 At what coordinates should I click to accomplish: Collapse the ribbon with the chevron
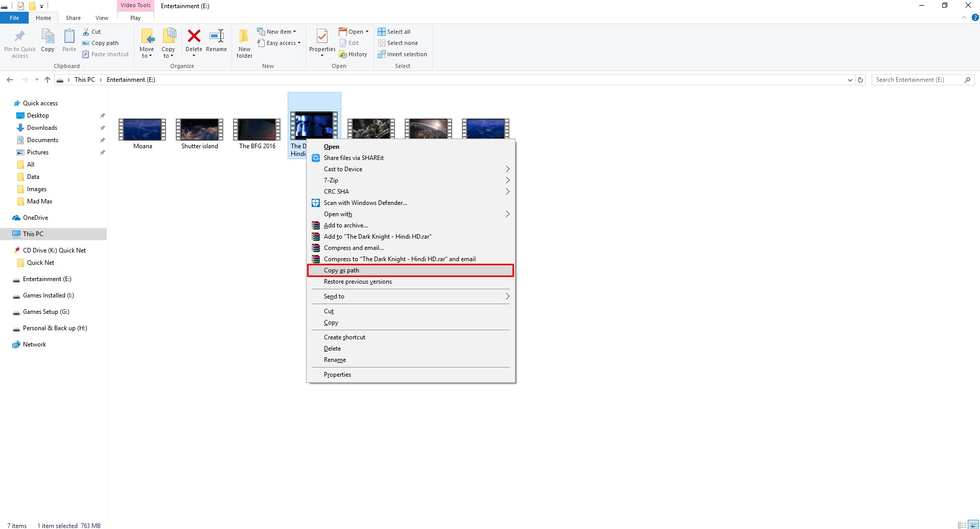[x=964, y=17]
